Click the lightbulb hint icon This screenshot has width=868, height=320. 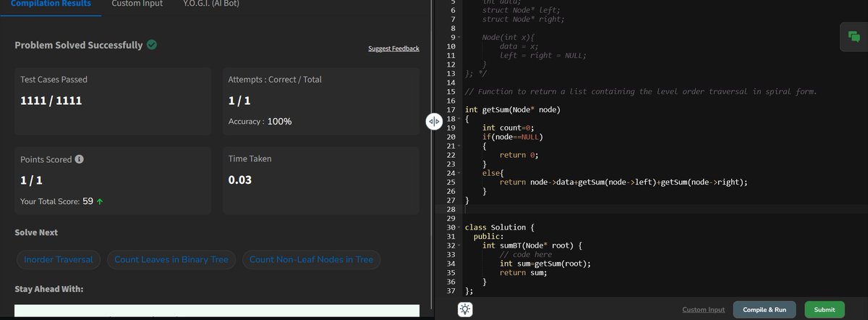tap(465, 309)
